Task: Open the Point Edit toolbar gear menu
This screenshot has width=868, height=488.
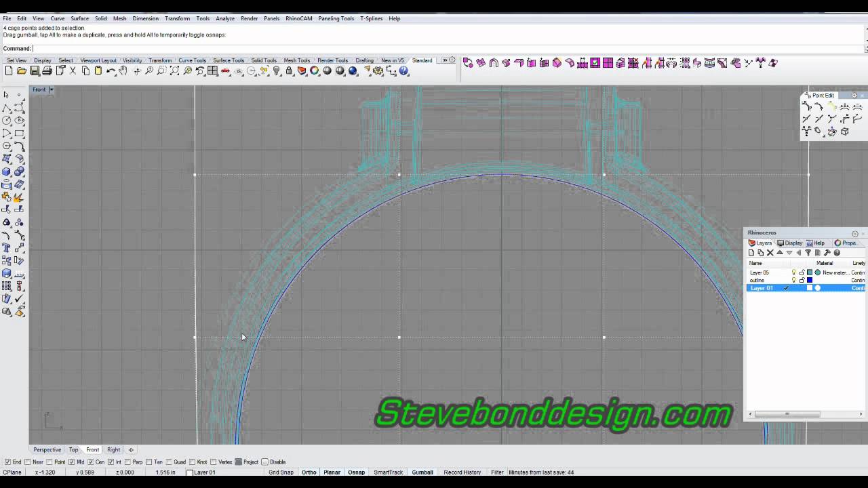Action: (854, 96)
